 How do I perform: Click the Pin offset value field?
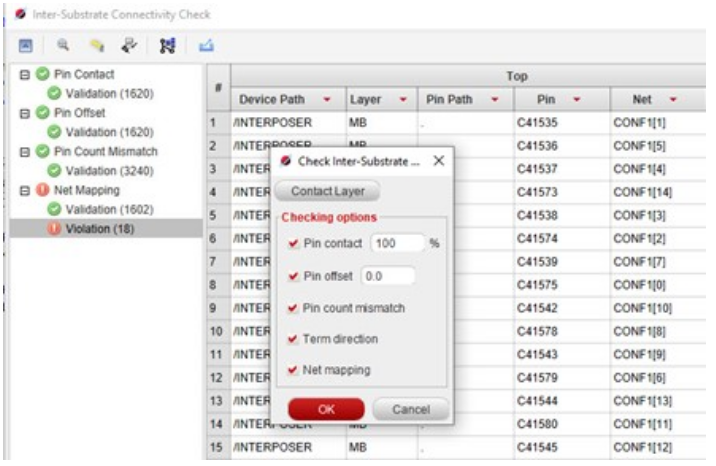pyautogui.click(x=388, y=275)
